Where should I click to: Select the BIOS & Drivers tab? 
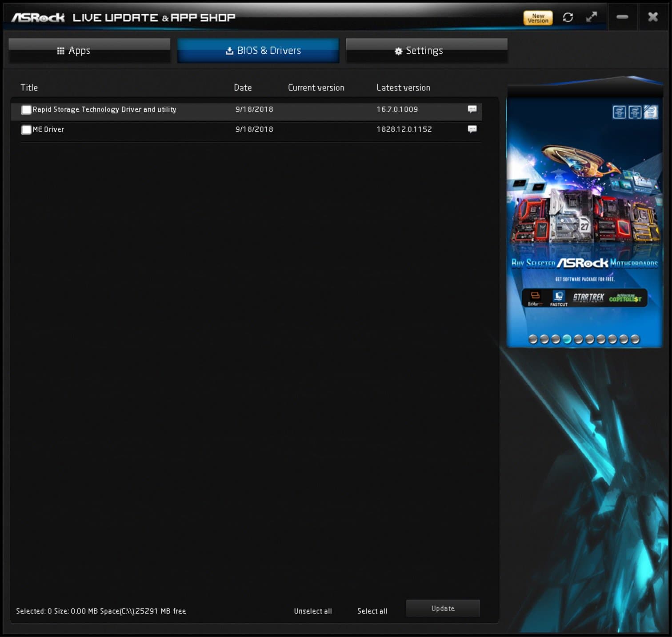[x=258, y=51]
